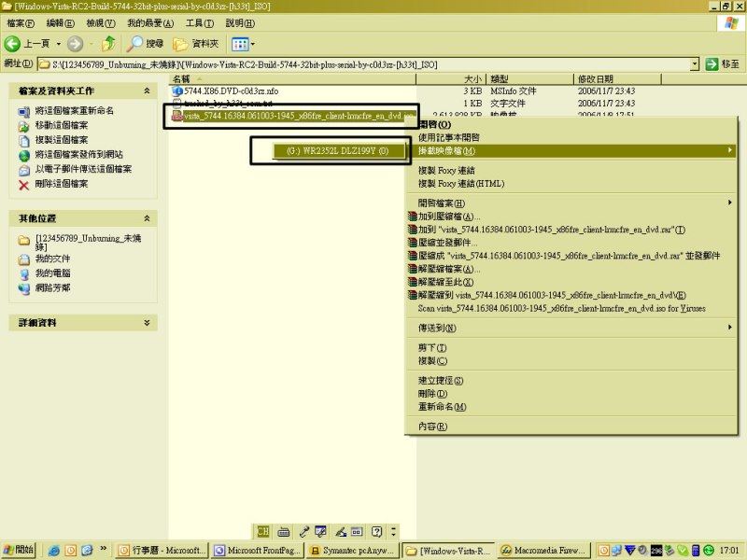Choose 複製 Foxy 連結(HTML) in context menu
The height and width of the screenshot is (560, 747).
coord(571,183)
